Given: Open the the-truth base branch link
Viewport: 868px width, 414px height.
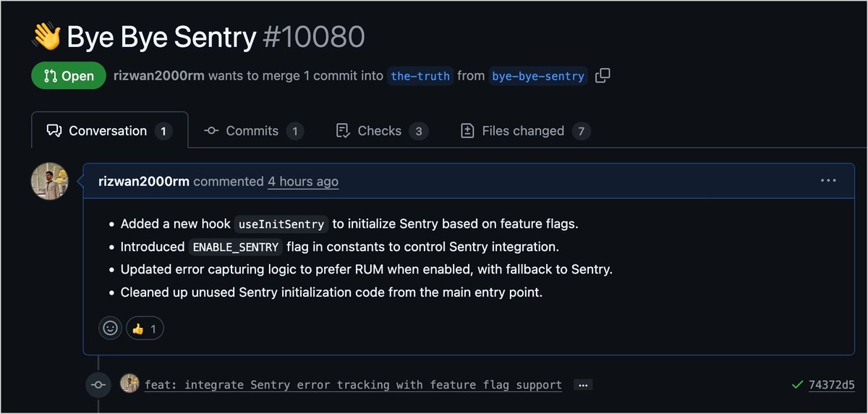Looking at the screenshot, I should (420, 76).
